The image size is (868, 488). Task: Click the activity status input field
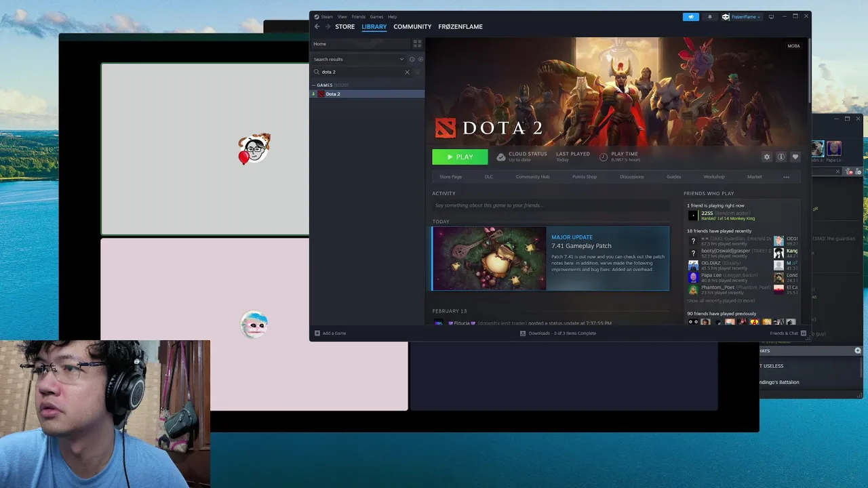[x=550, y=205]
